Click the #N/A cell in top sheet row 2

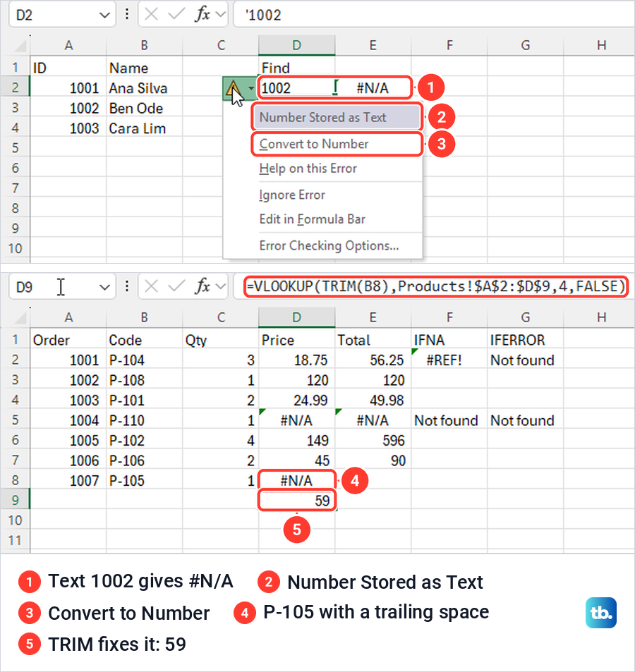[373, 88]
